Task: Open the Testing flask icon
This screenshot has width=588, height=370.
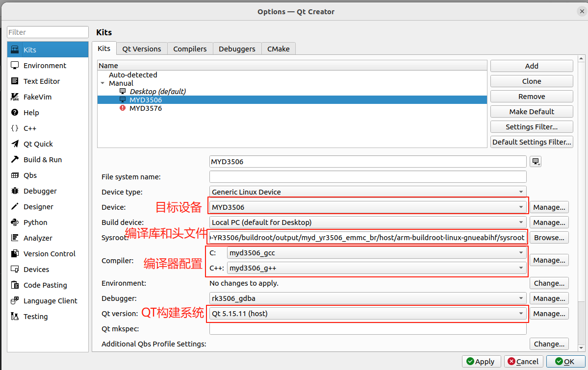Action: [x=15, y=317]
